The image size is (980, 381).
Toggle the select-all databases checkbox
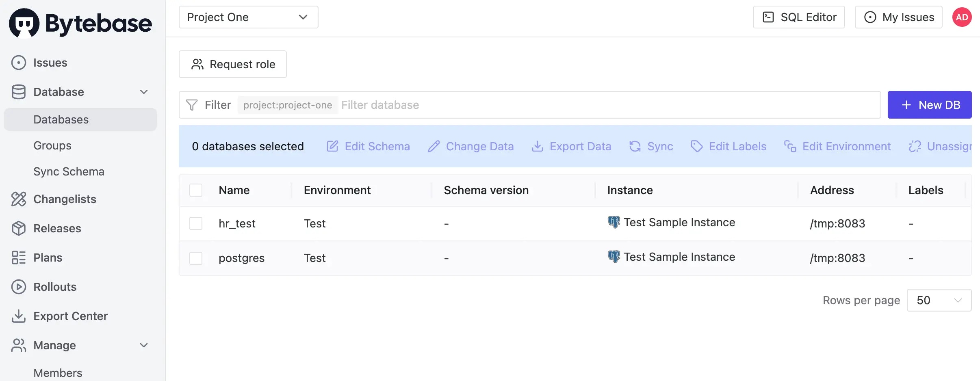click(x=196, y=190)
